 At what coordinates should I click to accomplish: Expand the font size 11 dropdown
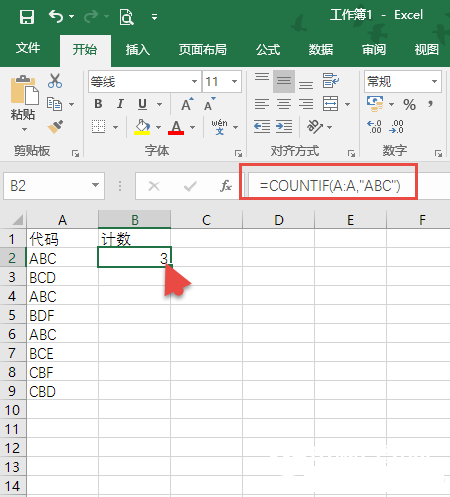(x=234, y=82)
